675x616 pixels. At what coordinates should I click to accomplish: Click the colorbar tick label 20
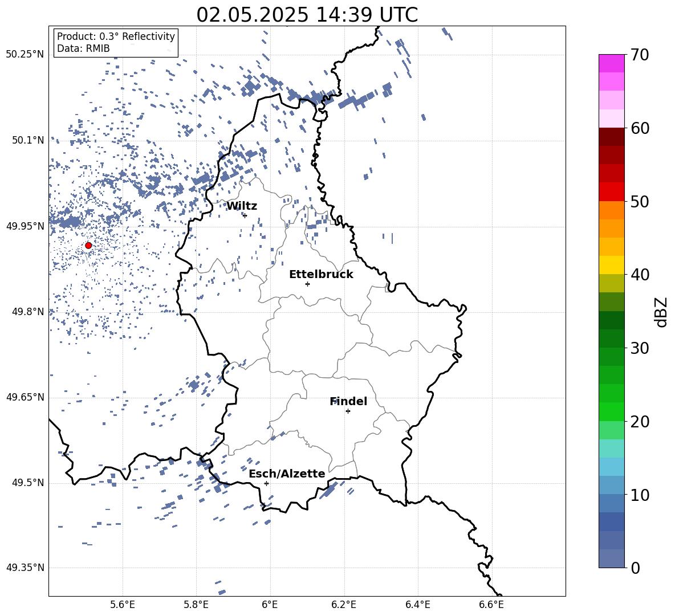tap(640, 422)
